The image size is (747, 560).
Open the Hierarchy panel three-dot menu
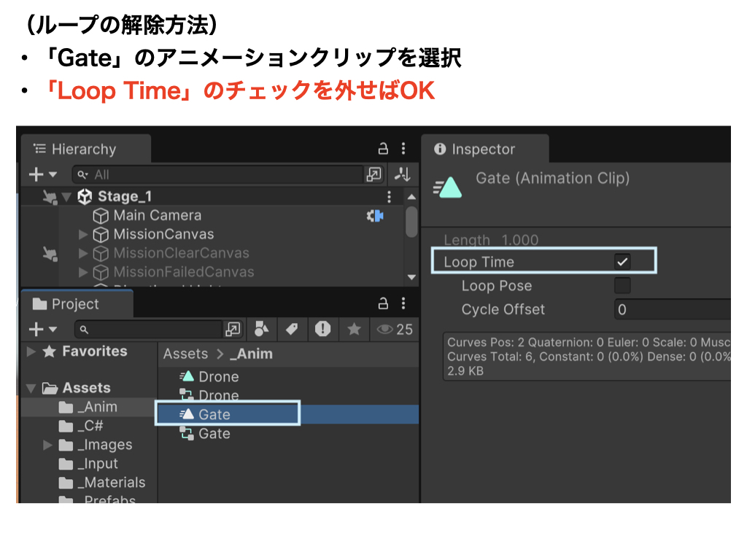403,149
